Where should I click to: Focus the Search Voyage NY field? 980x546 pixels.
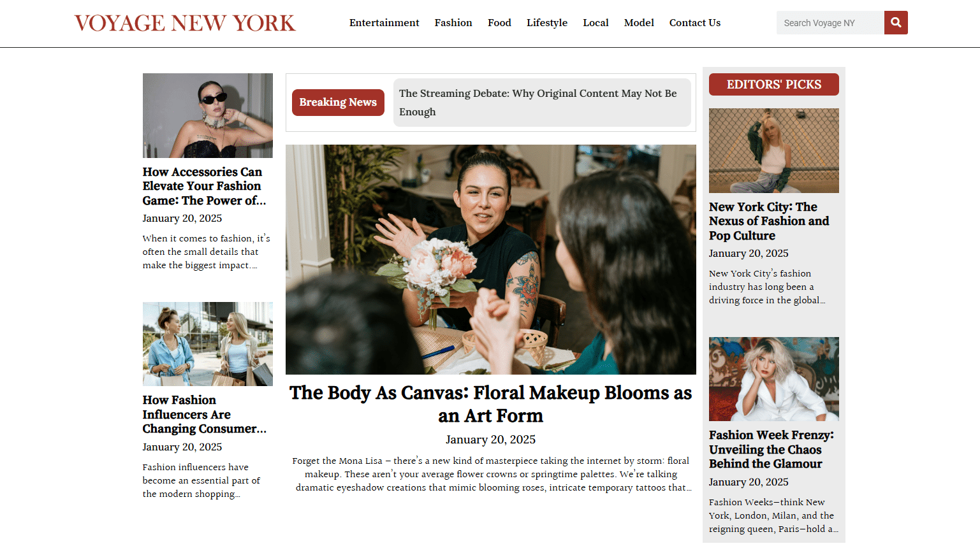pos(830,23)
